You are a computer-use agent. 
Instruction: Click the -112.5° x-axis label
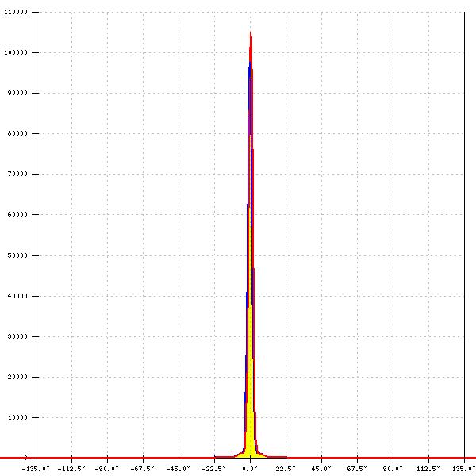[x=71, y=469]
